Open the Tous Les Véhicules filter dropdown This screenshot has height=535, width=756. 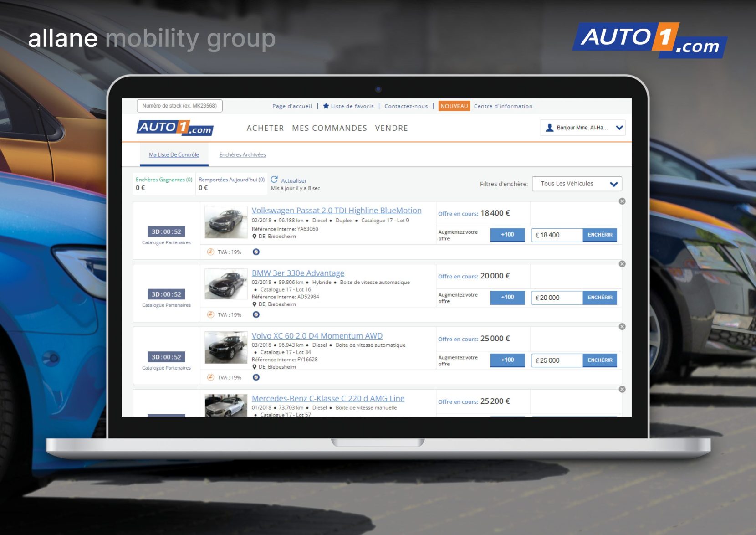(x=577, y=184)
